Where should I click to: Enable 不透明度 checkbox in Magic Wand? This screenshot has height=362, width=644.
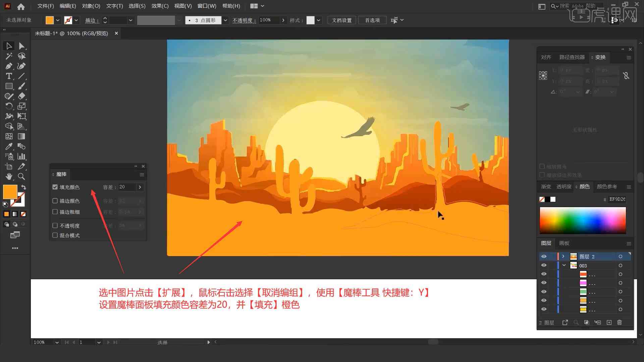tap(55, 226)
